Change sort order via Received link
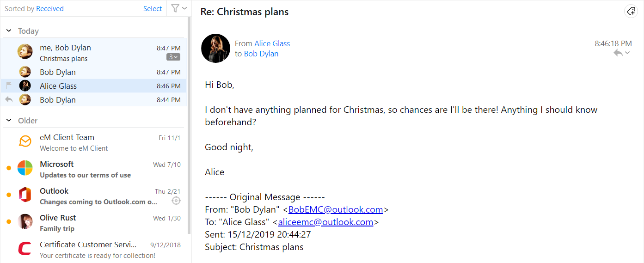The height and width of the screenshot is (263, 644). tap(50, 8)
